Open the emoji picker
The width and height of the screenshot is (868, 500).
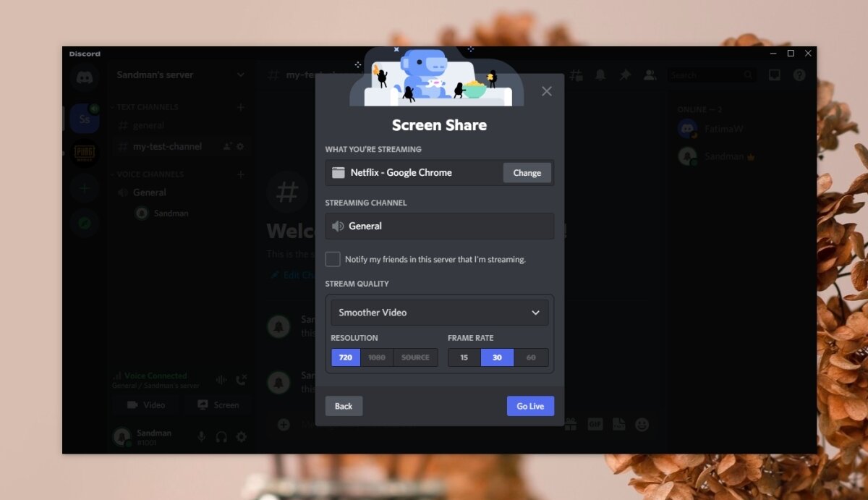tap(642, 425)
